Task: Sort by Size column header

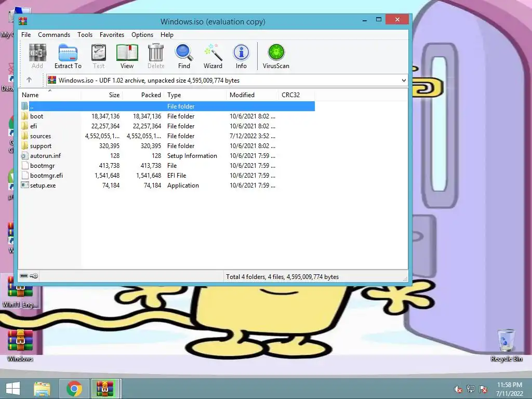Action: click(101, 95)
